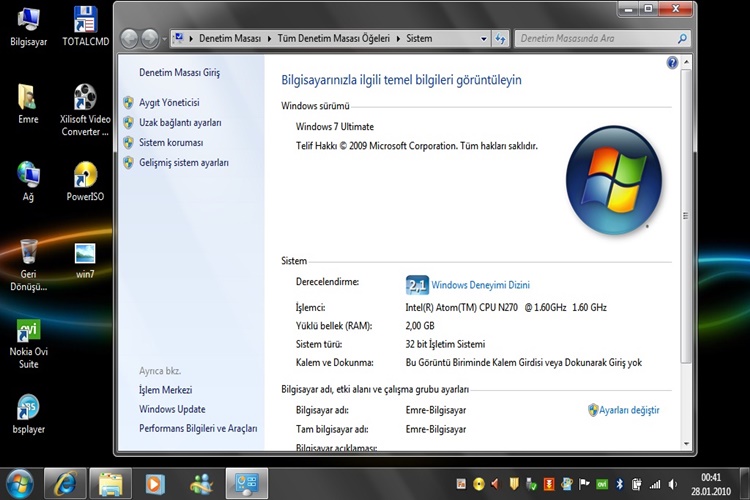Image resolution: width=750 pixels, height=500 pixels.
Task: Open the help question mark icon
Action: [x=672, y=62]
